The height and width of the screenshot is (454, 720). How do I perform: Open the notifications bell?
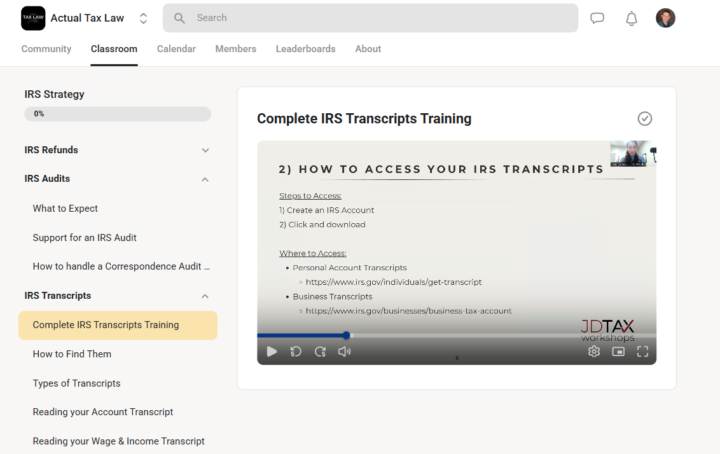[632, 18]
